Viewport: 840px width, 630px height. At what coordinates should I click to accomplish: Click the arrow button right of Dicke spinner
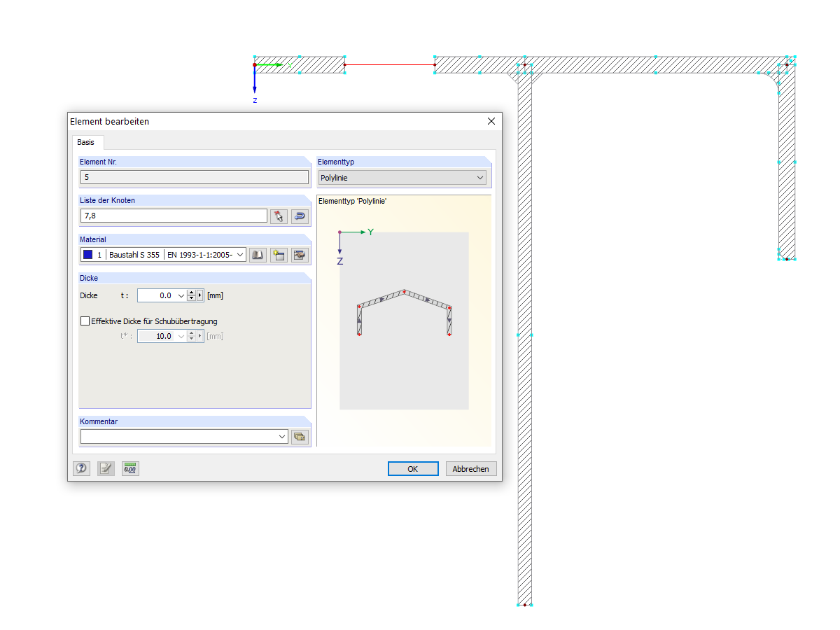200,296
